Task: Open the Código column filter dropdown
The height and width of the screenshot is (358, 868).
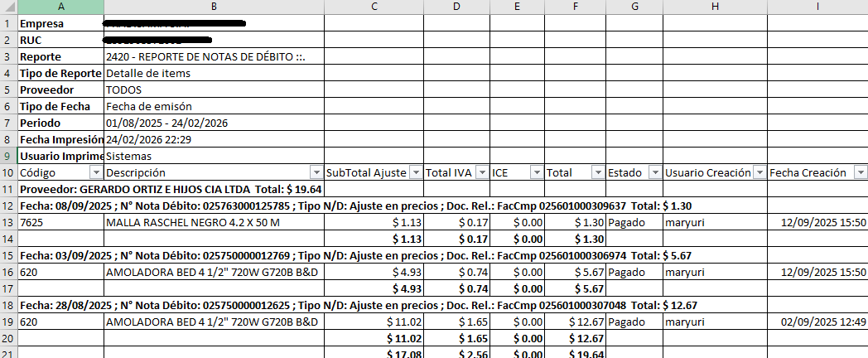Action: click(x=96, y=172)
